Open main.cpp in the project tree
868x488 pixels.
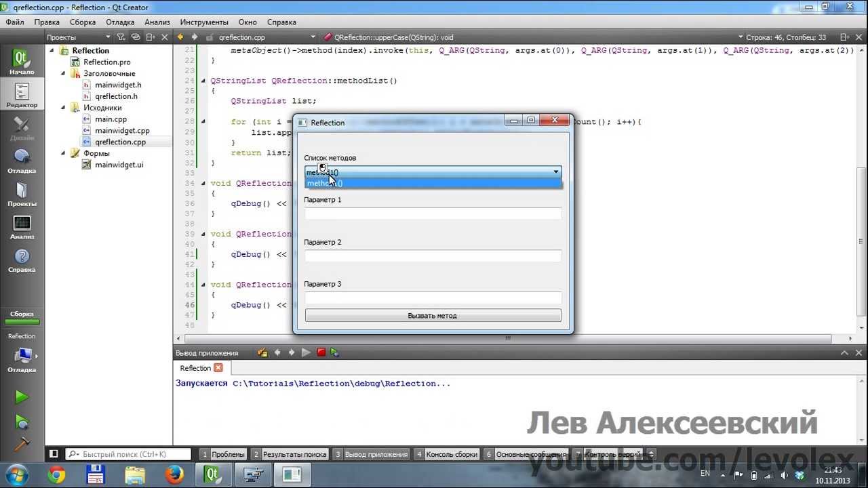111,119
